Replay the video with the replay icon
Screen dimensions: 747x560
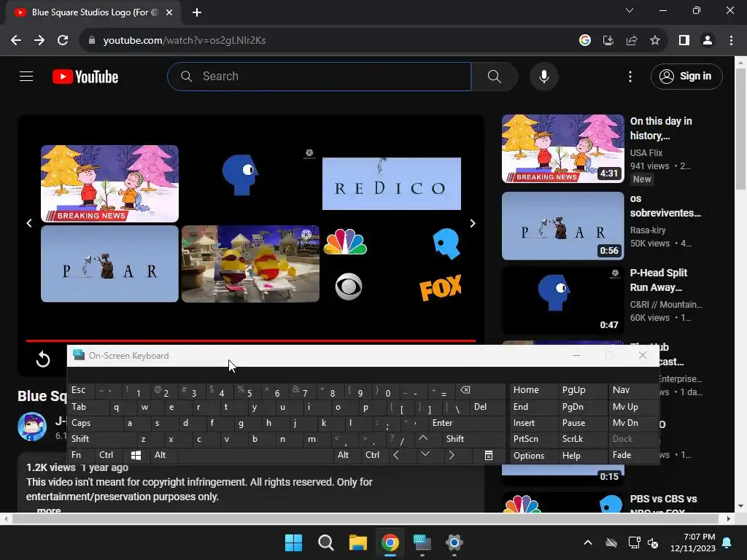(x=43, y=359)
